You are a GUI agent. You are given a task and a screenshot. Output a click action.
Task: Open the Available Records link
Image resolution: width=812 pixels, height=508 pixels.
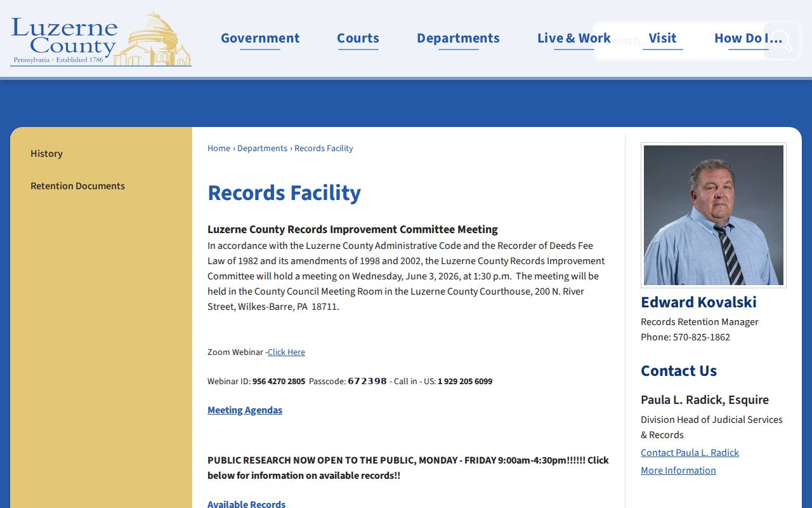[246, 504]
